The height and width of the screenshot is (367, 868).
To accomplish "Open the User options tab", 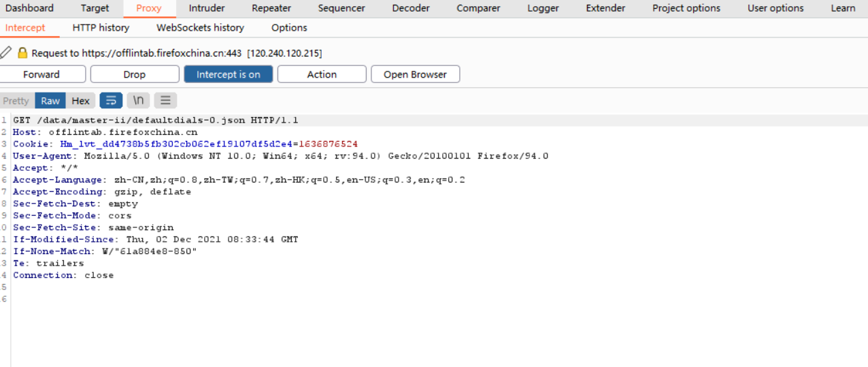I will 775,8.
